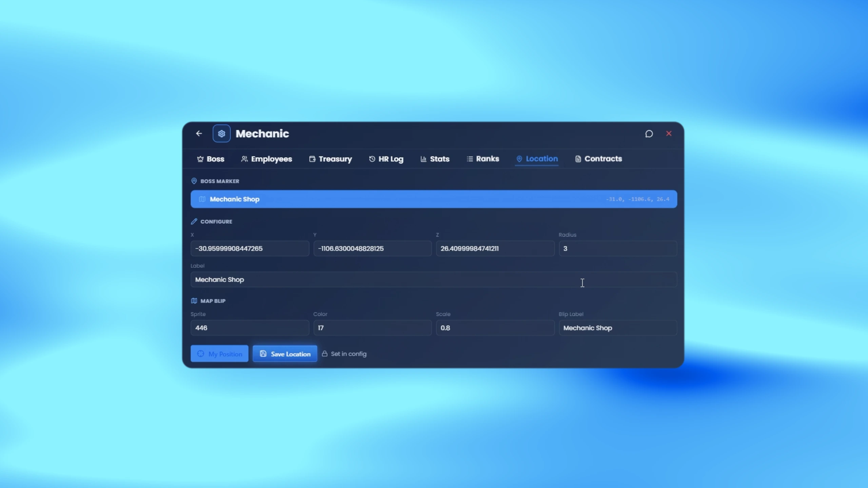Open the Contracts tab
Image resolution: width=868 pixels, height=488 pixels.
pyautogui.click(x=598, y=159)
